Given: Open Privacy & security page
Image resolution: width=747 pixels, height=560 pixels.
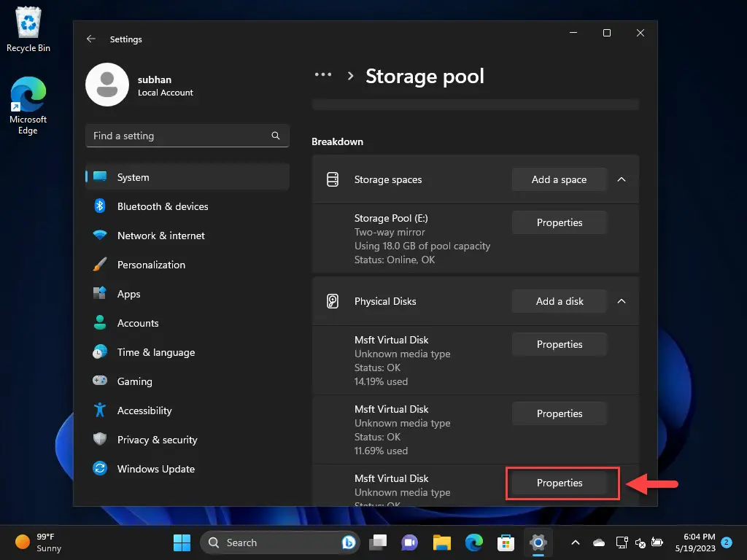Looking at the screenshot, I should 157,440.
